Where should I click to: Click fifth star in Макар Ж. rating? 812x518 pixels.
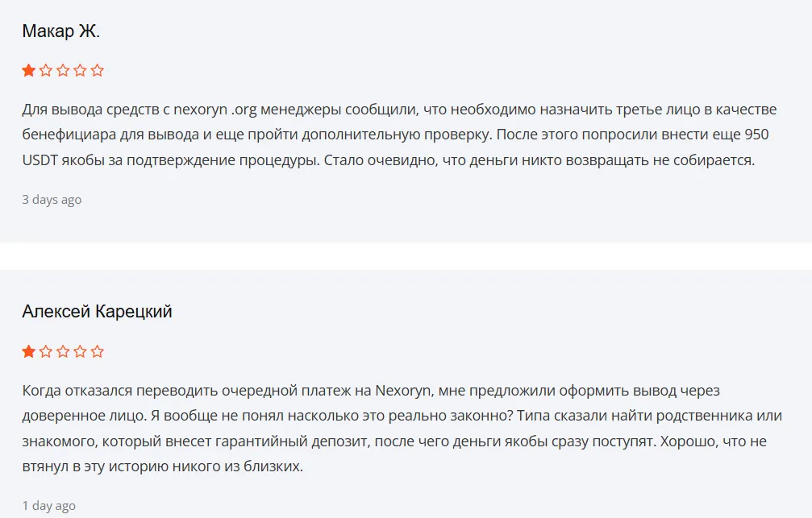(x=97, y=70)
